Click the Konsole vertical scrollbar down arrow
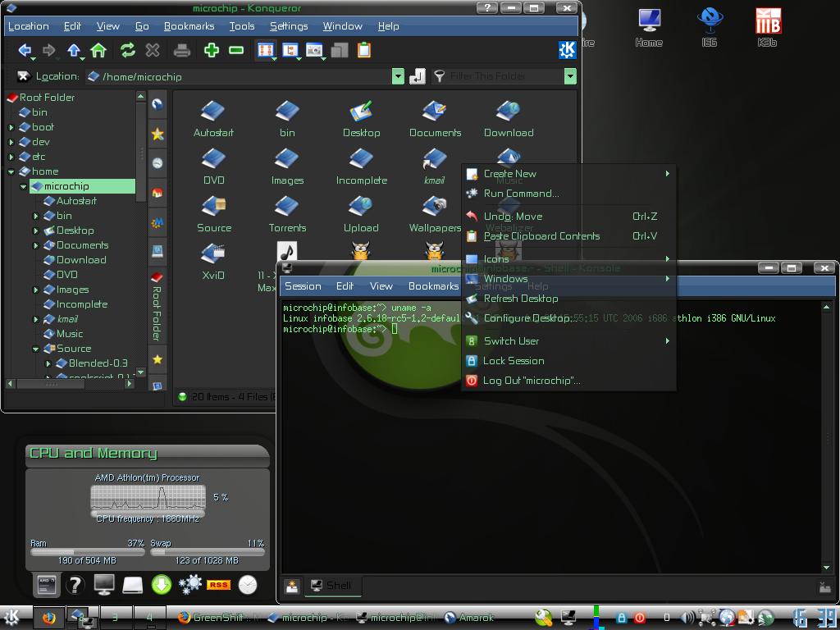This screenshot has height=630, width=840. click(826, 567)
